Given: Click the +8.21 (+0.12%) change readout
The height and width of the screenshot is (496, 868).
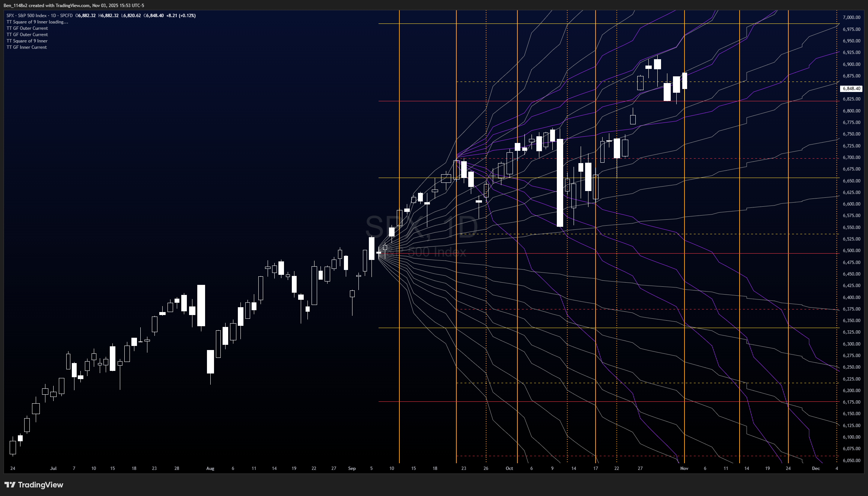Looking at the screenshot, I should [181, 16].
